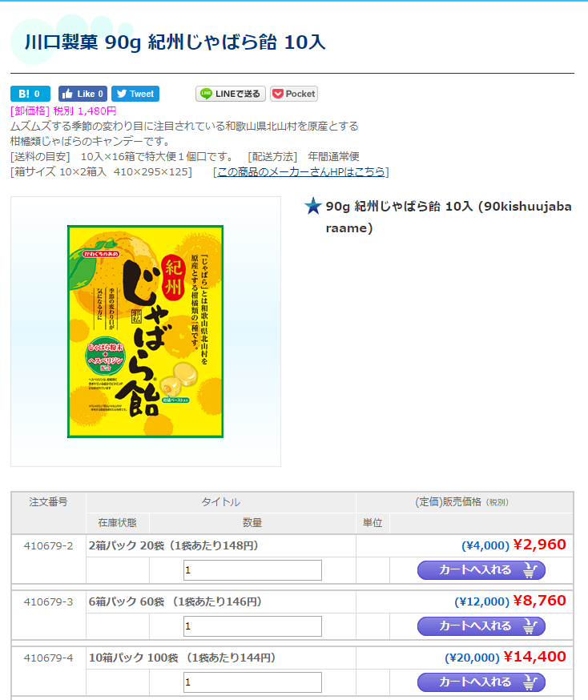Click the 2箱パック 20袋 item title
588x700 pixels.
point(173,545)
